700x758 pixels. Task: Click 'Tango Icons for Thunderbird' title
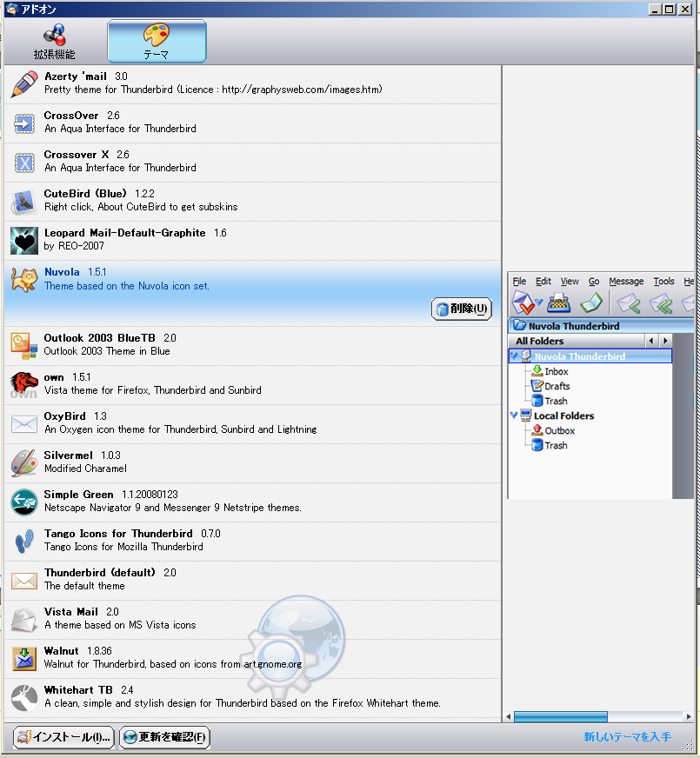118,534
